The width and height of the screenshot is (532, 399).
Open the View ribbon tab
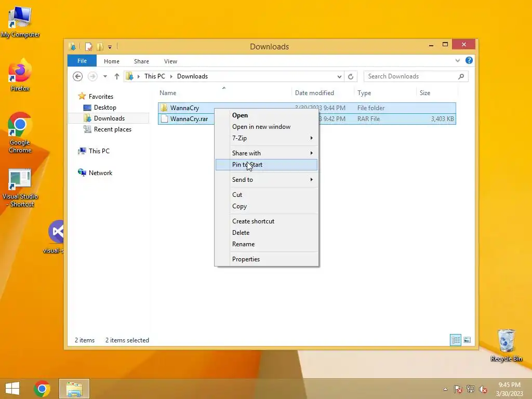point(170,61)
